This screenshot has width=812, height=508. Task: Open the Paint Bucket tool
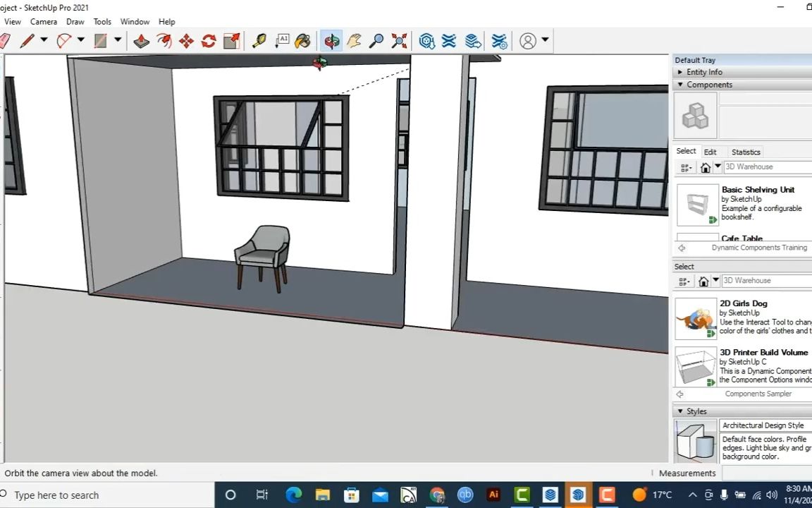tap(302, 41)
